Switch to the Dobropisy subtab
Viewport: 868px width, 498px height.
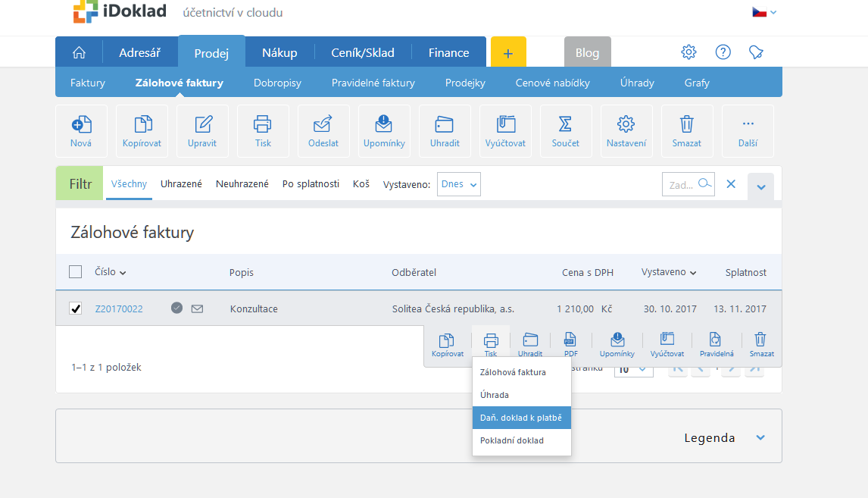coord(277,83)
